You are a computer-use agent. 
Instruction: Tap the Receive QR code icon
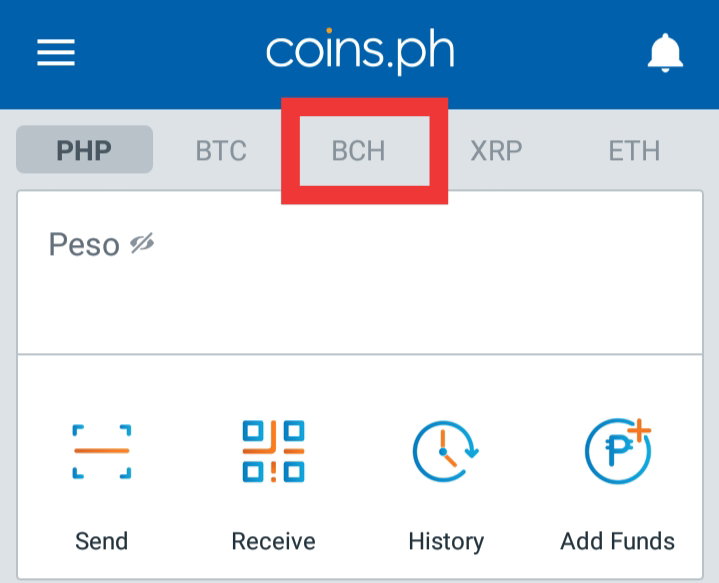point(273,451)
